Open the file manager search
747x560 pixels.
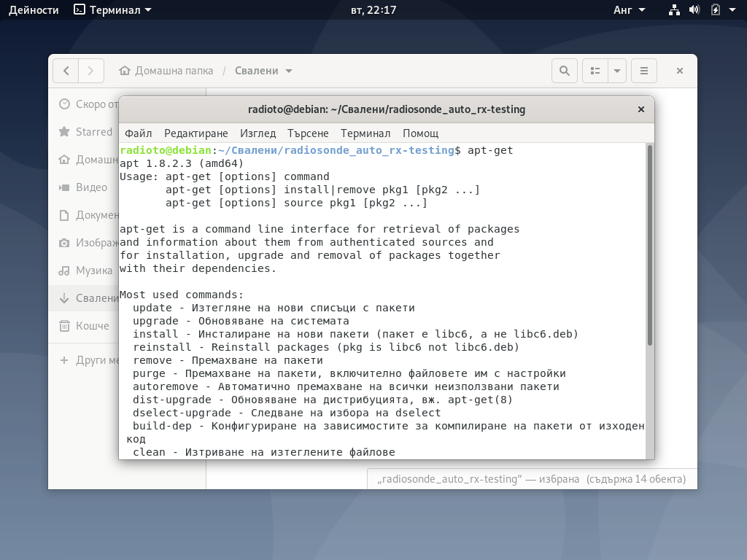click(565, 71)
